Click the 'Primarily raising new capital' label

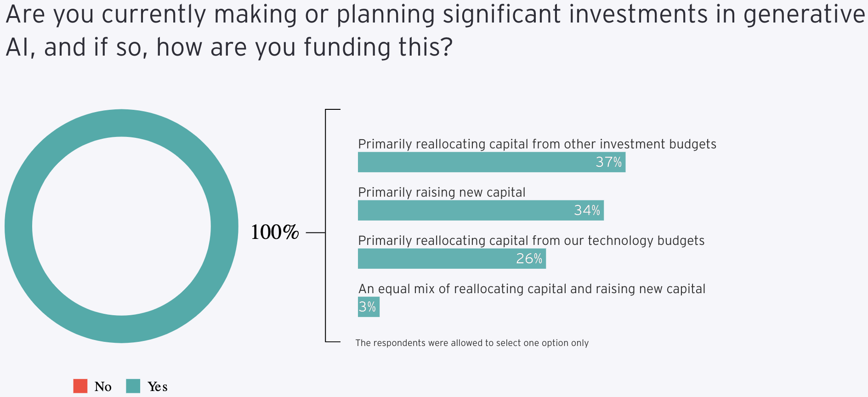coord(442,192)
